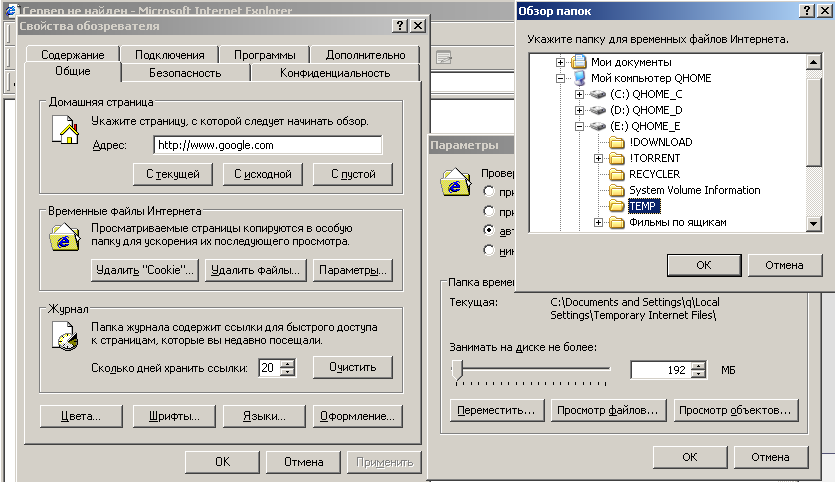Switch to the Конфиденциальность tab
835x482 pixels.
(335, 73)
